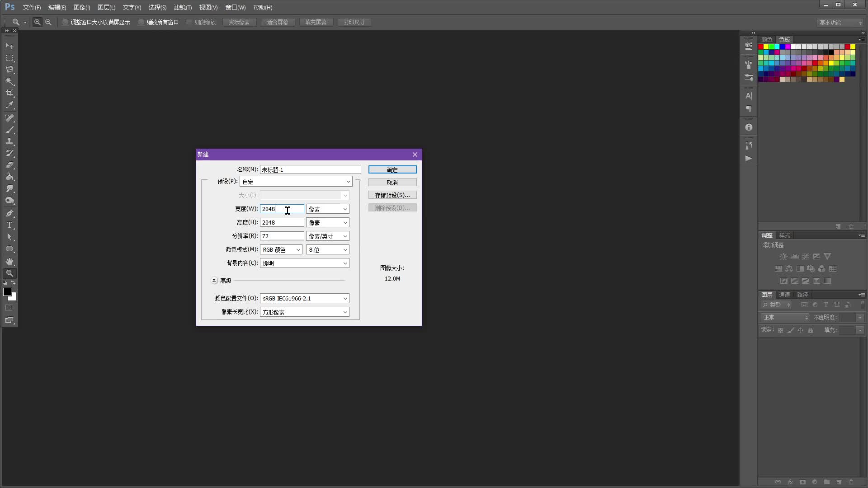Toggle Quick Mask mode icon
The height and width of the screenshot is (488, 868).
(x=9, y=308)
